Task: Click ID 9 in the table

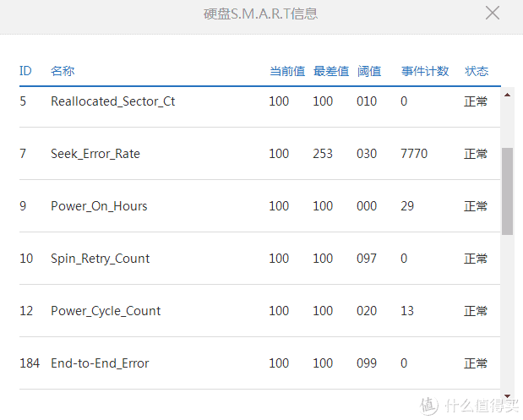Action: pos(23,206)
